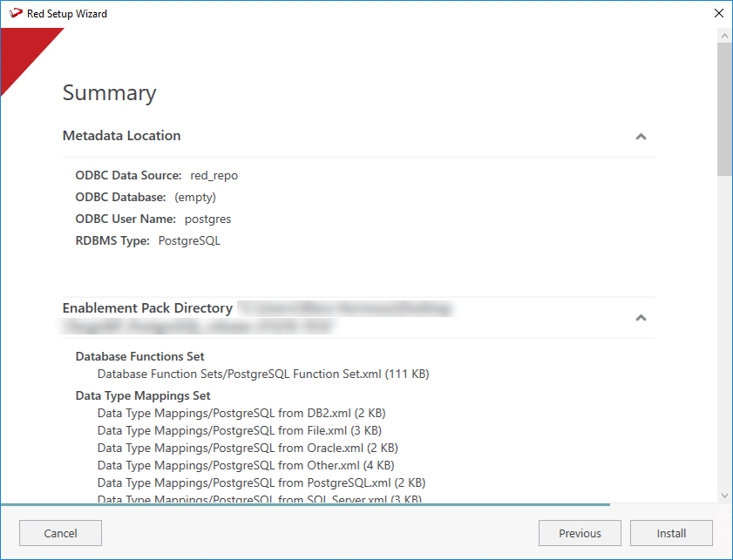Cancel the setup wizard
This screenshot has height=560, width=733.
pyautogui.click(x=60, y=533)
